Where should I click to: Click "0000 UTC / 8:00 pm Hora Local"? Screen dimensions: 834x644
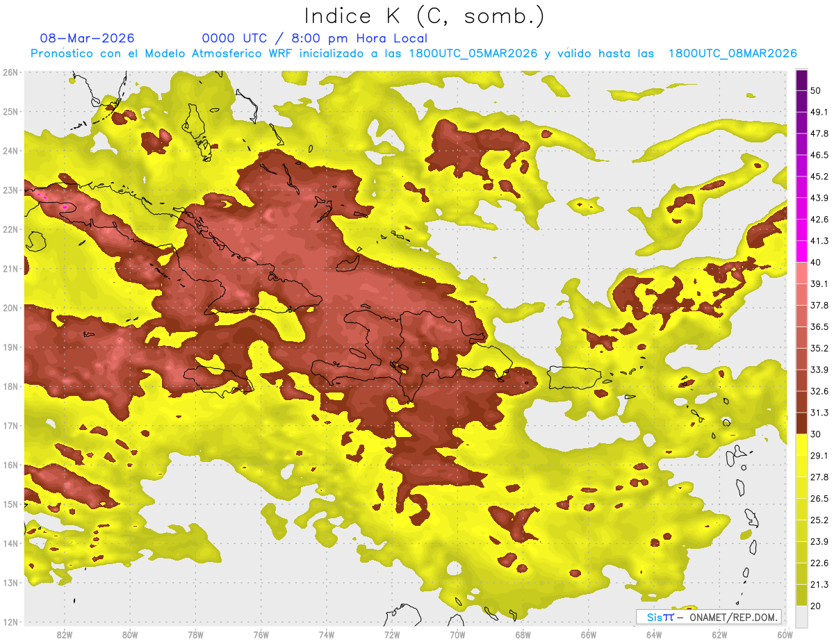pos(314,38)
